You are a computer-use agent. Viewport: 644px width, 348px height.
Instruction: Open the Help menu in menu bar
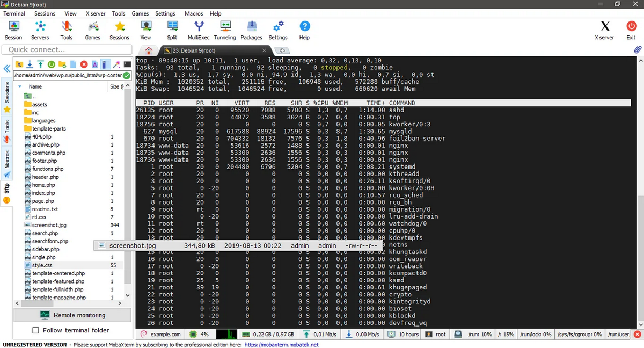coord(215,13)
